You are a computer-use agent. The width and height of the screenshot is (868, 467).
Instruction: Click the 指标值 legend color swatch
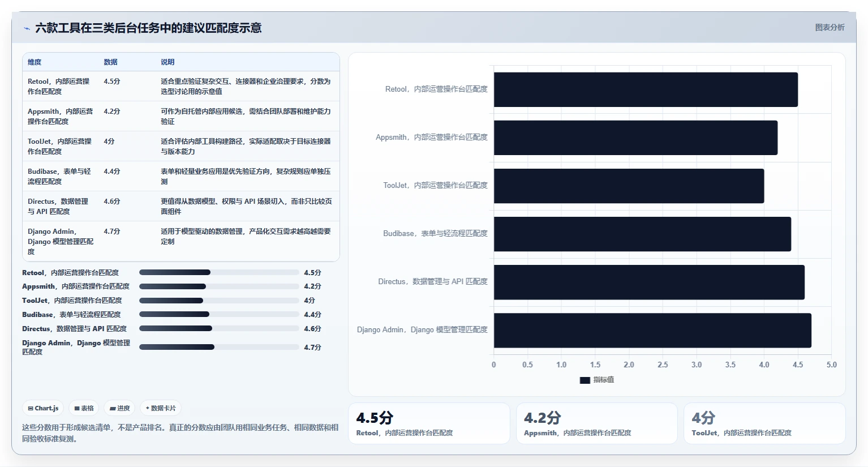point(585,380)
